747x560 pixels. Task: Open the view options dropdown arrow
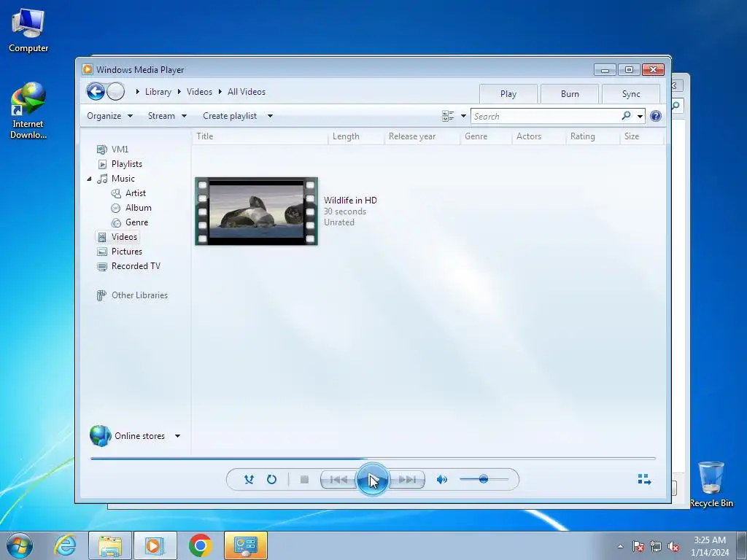pos(463,116)
